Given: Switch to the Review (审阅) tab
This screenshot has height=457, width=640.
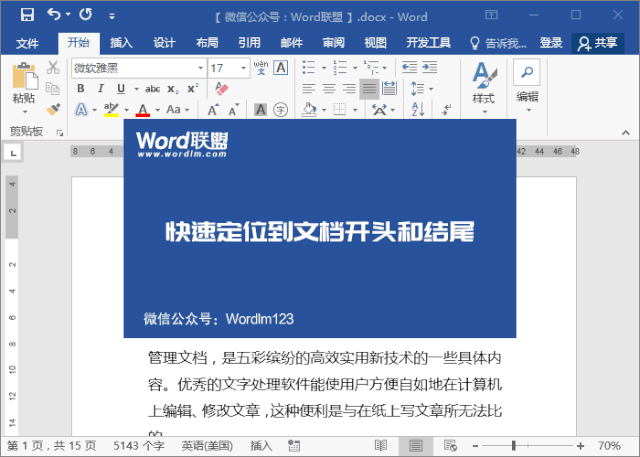Looking at the screenshot, I should 333,43.
